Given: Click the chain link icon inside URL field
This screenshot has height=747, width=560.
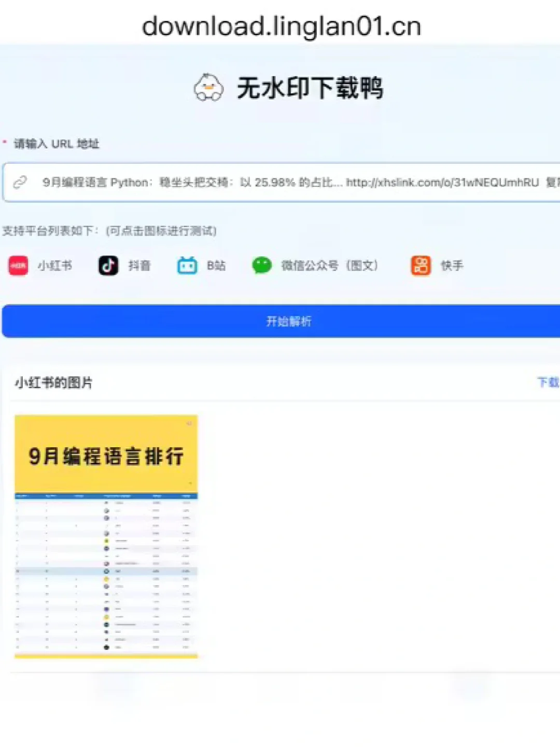Looking at the screenshot, I should 21,182.
